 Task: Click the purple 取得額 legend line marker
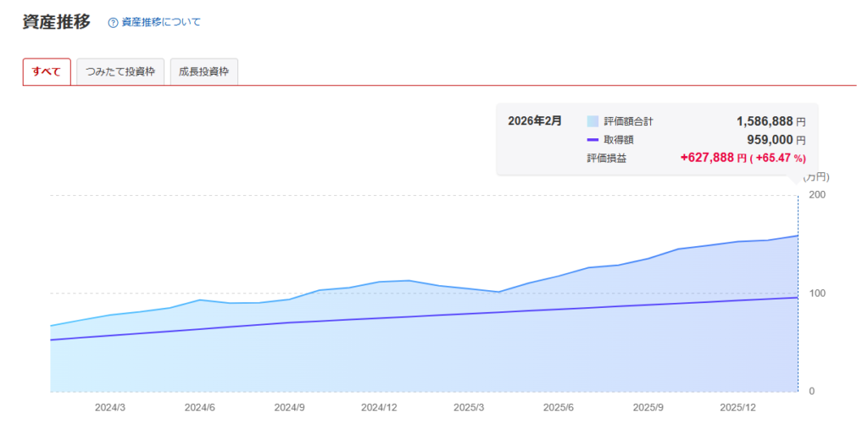(593, 140)
